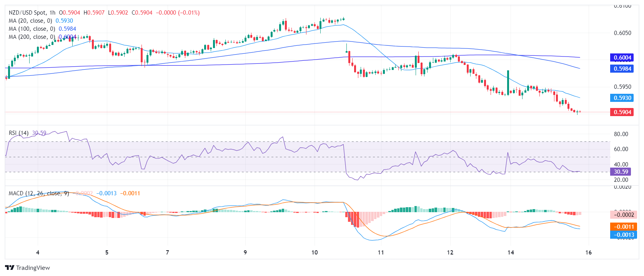Click the red 0.5904 current price tag
The height and width of the screenshot is (276, 644).
coord(622,112)
